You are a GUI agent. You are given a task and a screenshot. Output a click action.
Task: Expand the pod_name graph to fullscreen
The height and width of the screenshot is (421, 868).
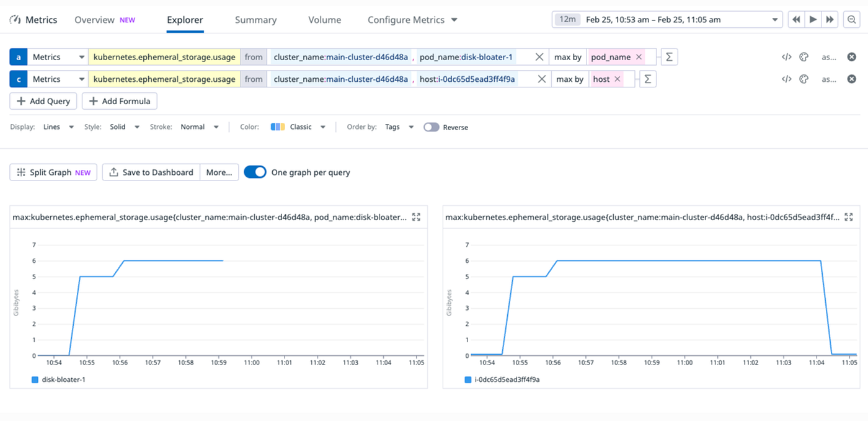(417, 217)
